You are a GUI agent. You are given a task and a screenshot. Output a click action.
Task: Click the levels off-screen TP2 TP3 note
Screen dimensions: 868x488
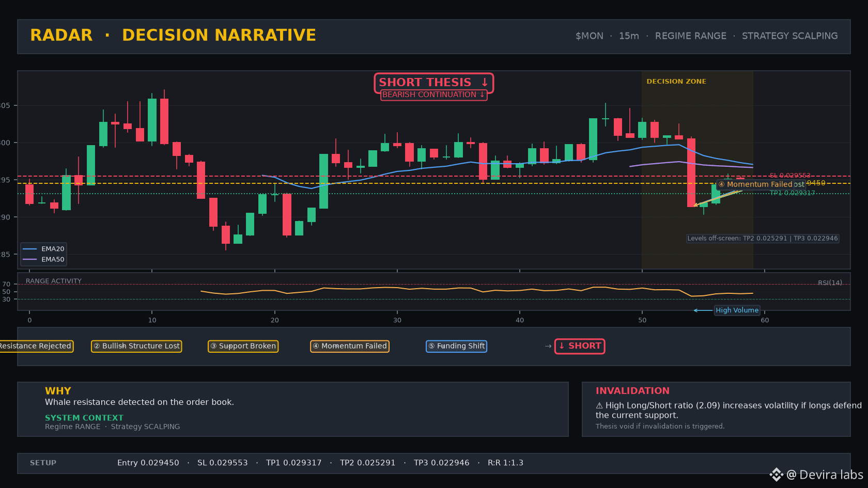[763, 239]
